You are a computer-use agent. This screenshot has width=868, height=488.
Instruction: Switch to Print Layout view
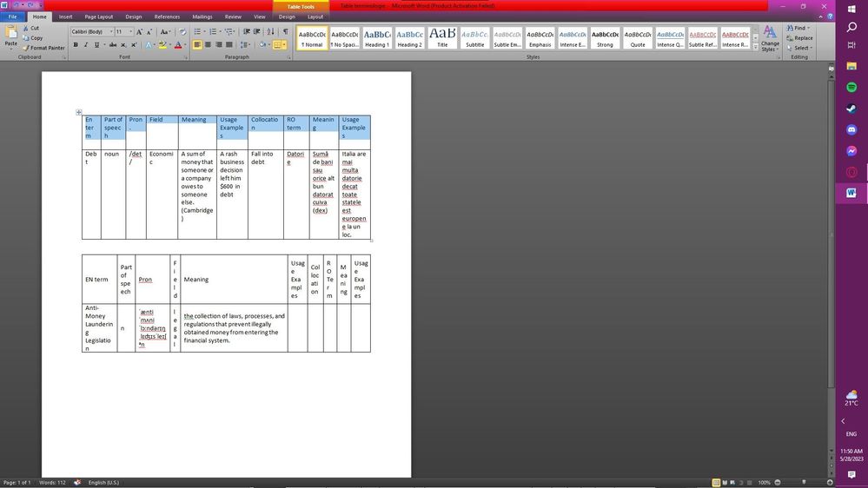pos(716,483)
